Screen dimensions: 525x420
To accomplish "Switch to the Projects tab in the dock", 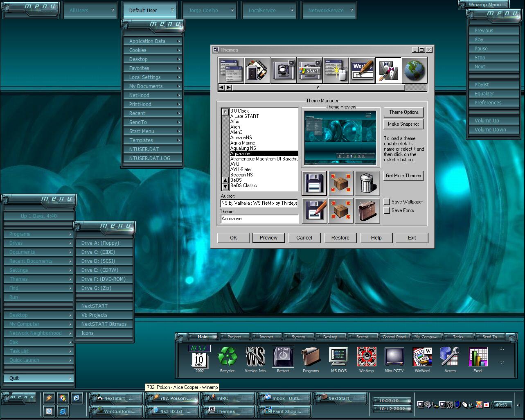I will (234, 336).
